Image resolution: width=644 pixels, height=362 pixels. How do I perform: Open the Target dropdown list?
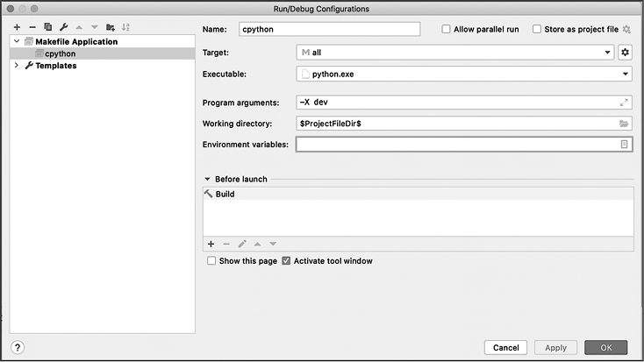(608, 53)
